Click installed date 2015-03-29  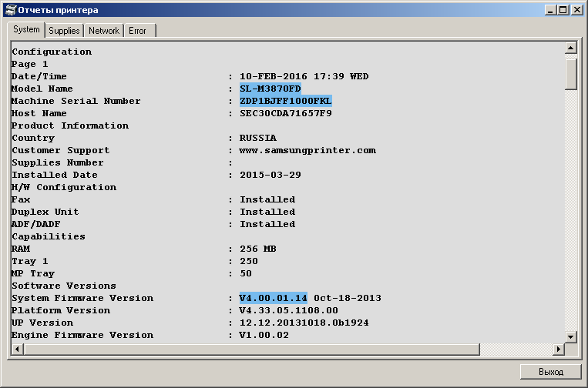pyautogui.click(x=270, y=175)
